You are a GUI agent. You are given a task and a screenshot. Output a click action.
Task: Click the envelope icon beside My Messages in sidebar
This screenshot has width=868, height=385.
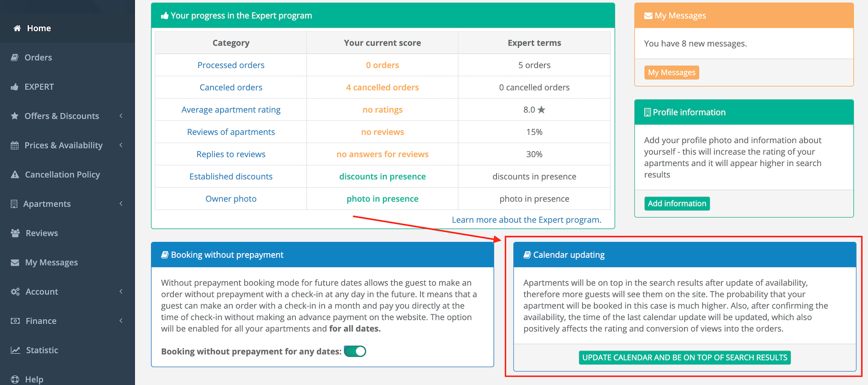tap(15, 262)
